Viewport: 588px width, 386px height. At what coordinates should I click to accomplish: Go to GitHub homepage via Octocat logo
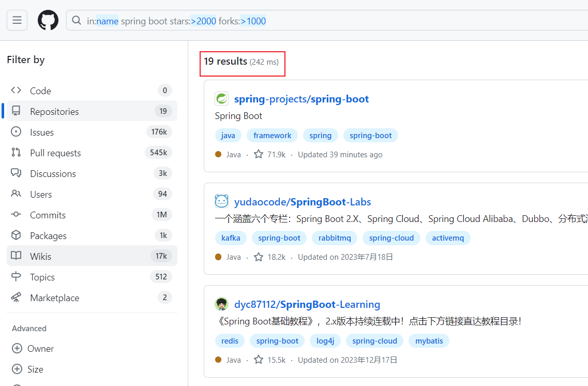pyautogui.click(x=48, y=20)
